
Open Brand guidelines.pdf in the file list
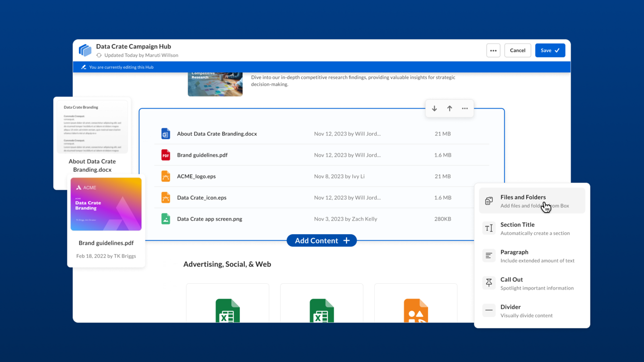202,155
